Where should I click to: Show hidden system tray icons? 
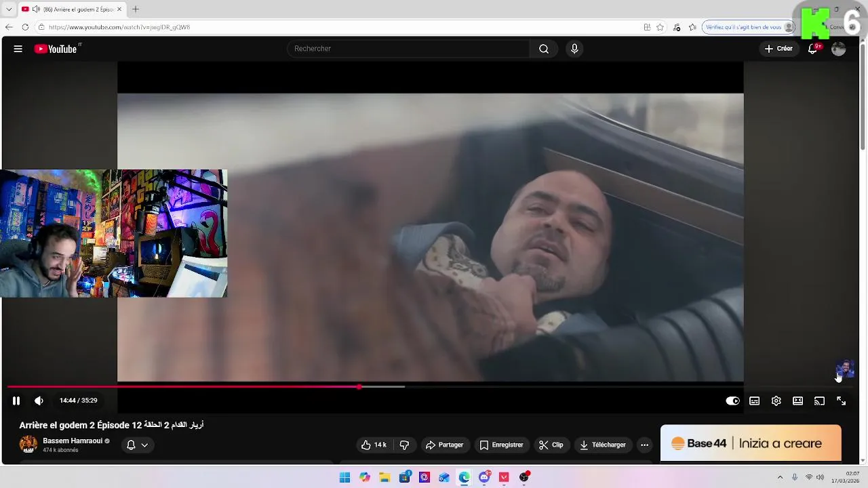pyautogui.click(x=780, y=477)
